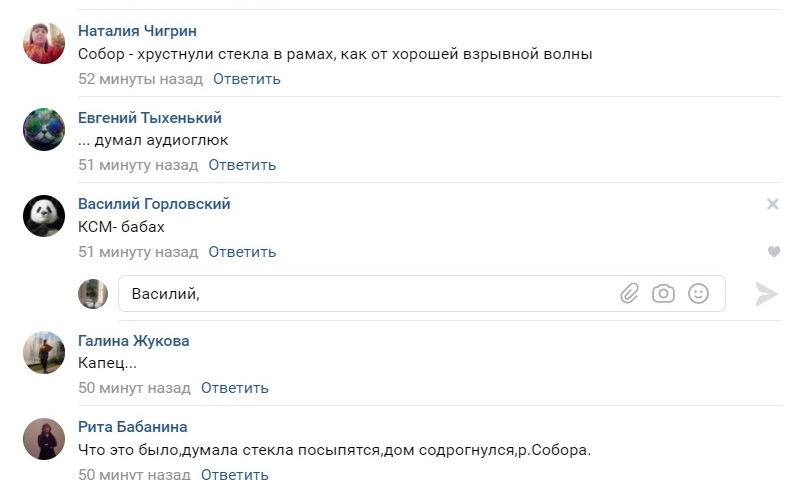Click Ответить under Евгений Тыхенький's comment
The image size is (807, 480).
coord(242,165)
